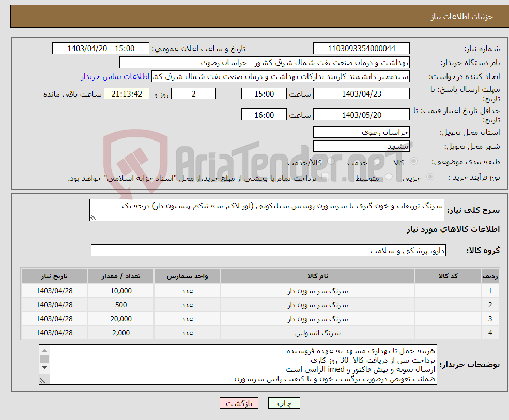Open اطلاعات تماس خریدار link
509x420 pixels.
pos(115,76)
